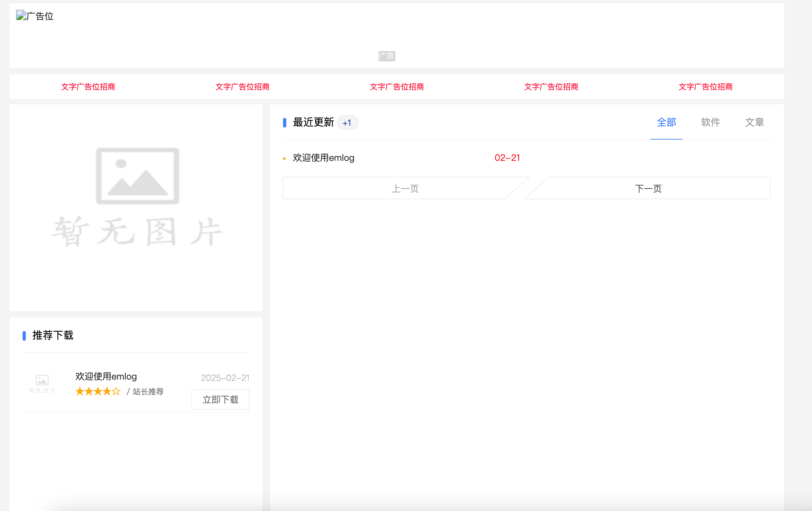Click the red 02-21 date text
This screenshot has height=511, width=812.
(507, 158)
